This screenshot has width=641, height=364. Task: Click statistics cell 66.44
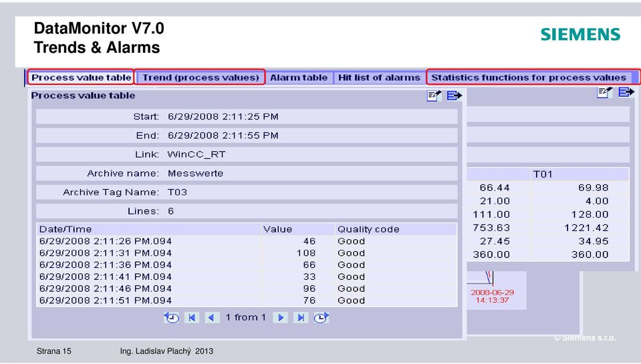(x=495, y=188)
